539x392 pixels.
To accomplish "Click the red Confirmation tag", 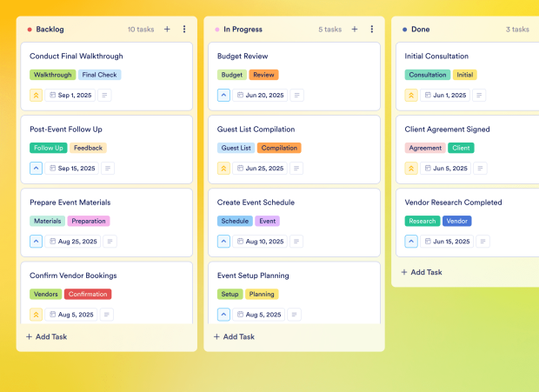I will [x=88, y=294].
